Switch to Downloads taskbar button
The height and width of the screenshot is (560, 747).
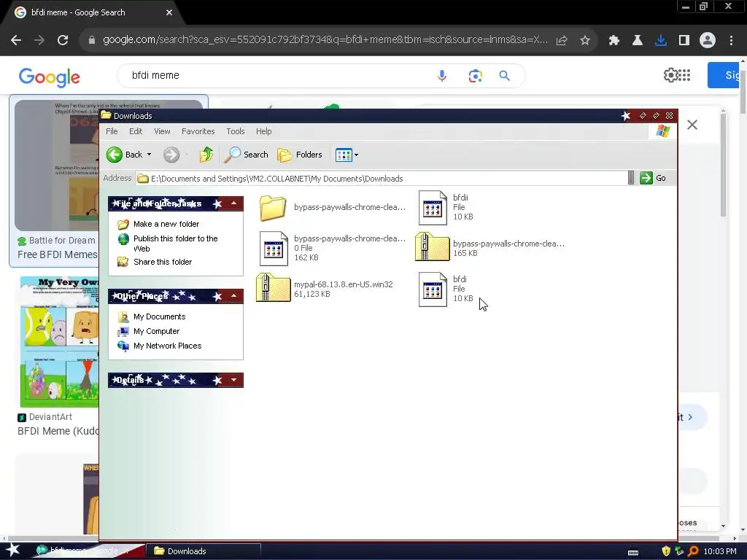tap(204, 551)
